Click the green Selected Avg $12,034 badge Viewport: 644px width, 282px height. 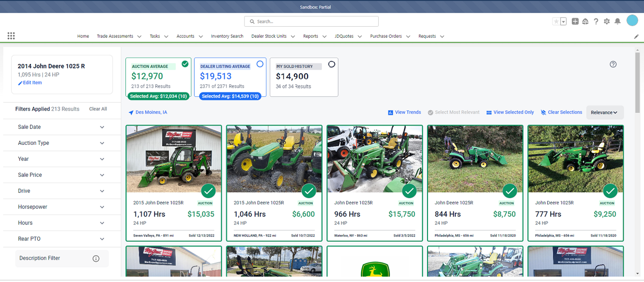(x=158, y=96)
